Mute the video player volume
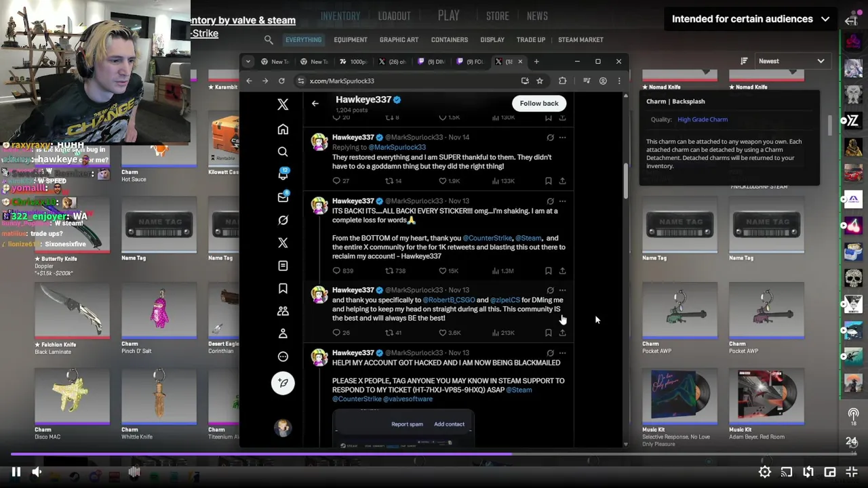The height and width of the screenshot is (488, 868). coord(37,472)
